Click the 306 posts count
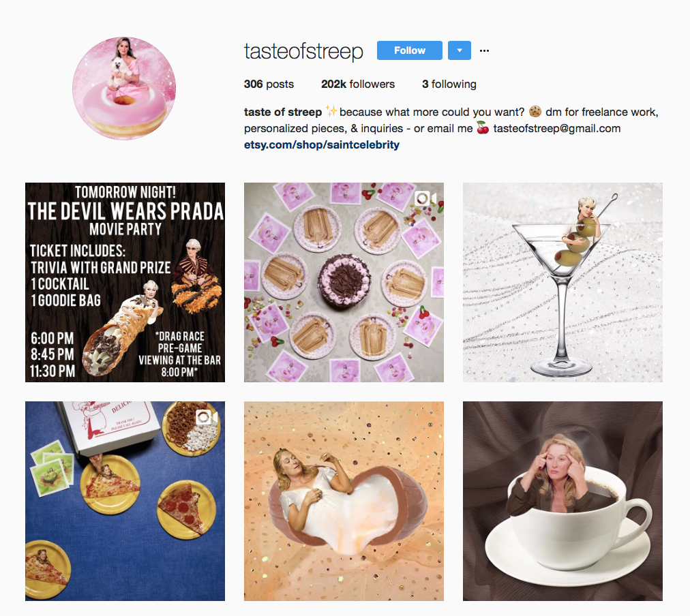Image resolution: width=690 pixels, height=616 pixels. click(x=269, y=84)
